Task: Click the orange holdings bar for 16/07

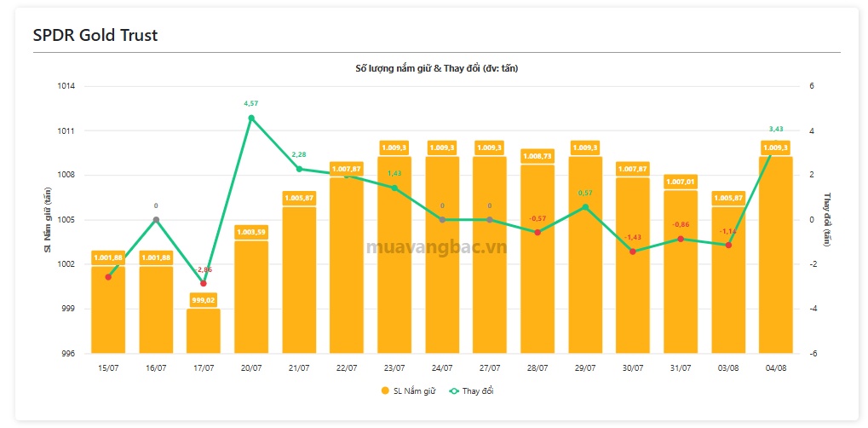Action: click(x=156, y=309)
